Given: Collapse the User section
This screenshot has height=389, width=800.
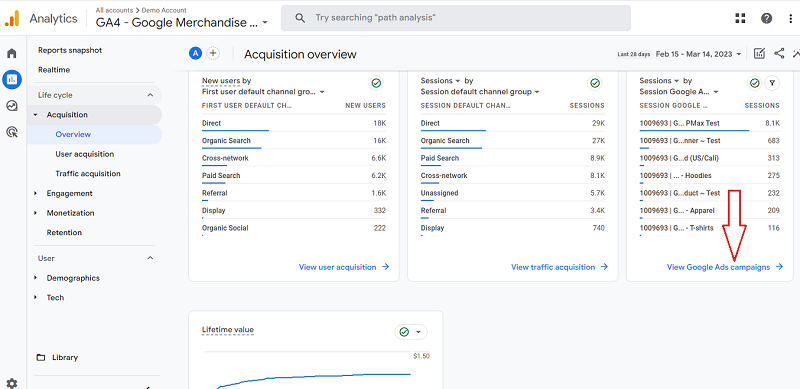Looking at the screenshot, I should pos(150,258).
